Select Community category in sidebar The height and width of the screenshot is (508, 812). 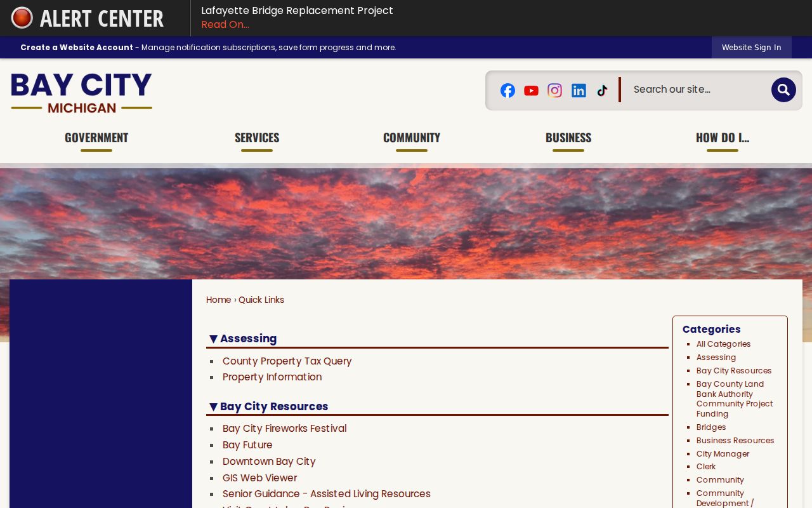(x=720, y=480)
